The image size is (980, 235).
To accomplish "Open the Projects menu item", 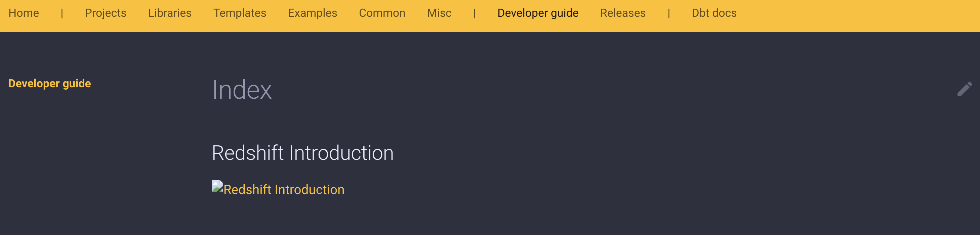I will [x=106, y=13].
